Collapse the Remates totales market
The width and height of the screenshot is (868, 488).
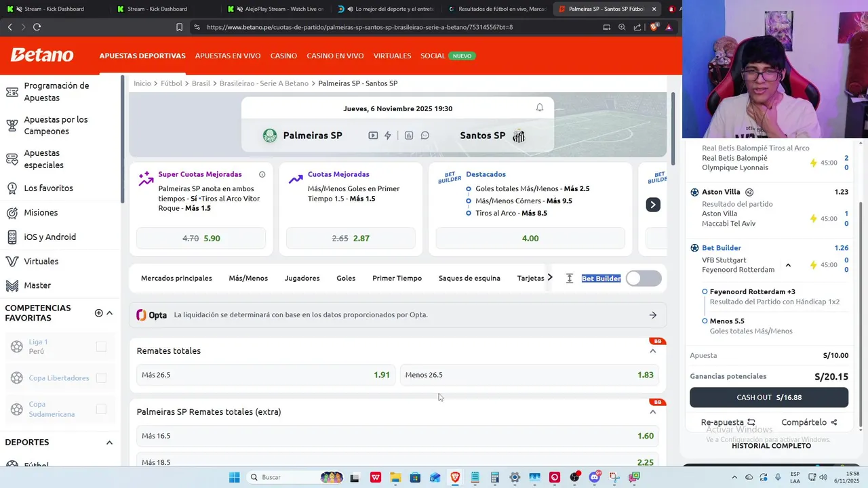tap(653, 351)
